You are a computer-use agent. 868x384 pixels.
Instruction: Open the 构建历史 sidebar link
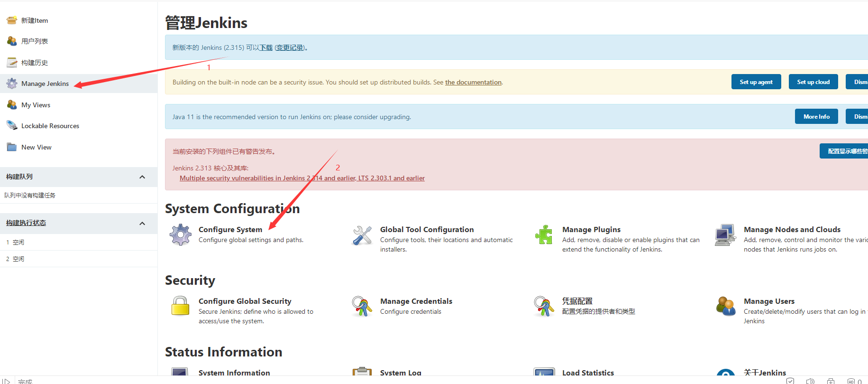(x=35, y=63)
